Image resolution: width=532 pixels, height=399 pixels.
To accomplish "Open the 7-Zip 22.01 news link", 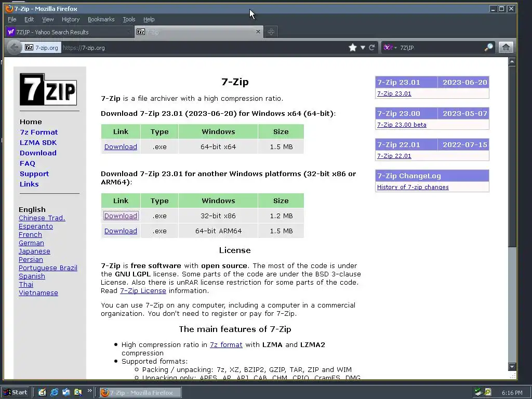I will pyautogui.click(x=394, y=156).
